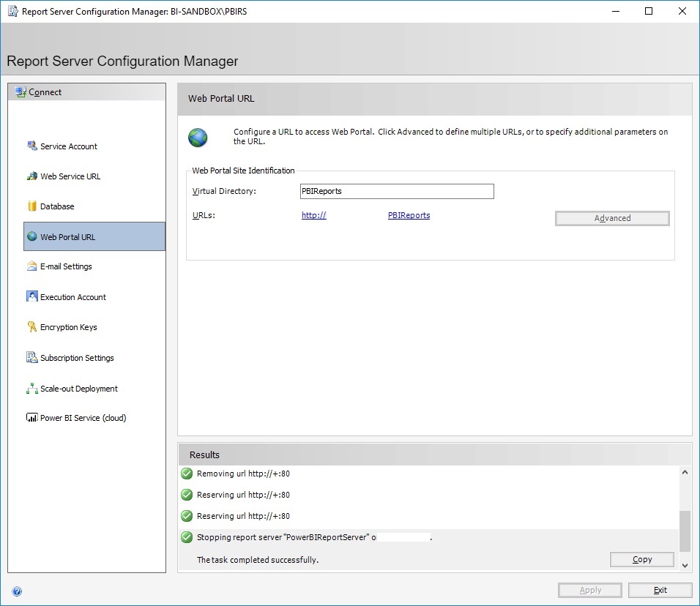Viewport: 700px width, 606px height.
Task: Open the PBIReports portal link
Action: point(409,215)
